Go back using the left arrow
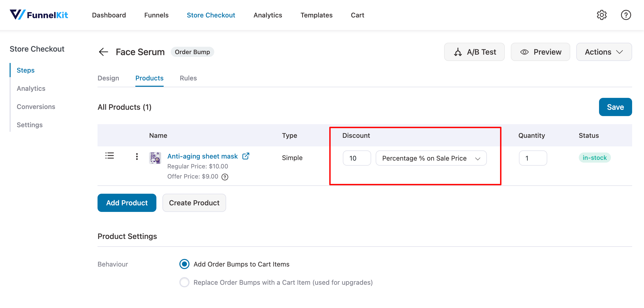The height and width of the screenshot is (308, 644). click(103, 52)
